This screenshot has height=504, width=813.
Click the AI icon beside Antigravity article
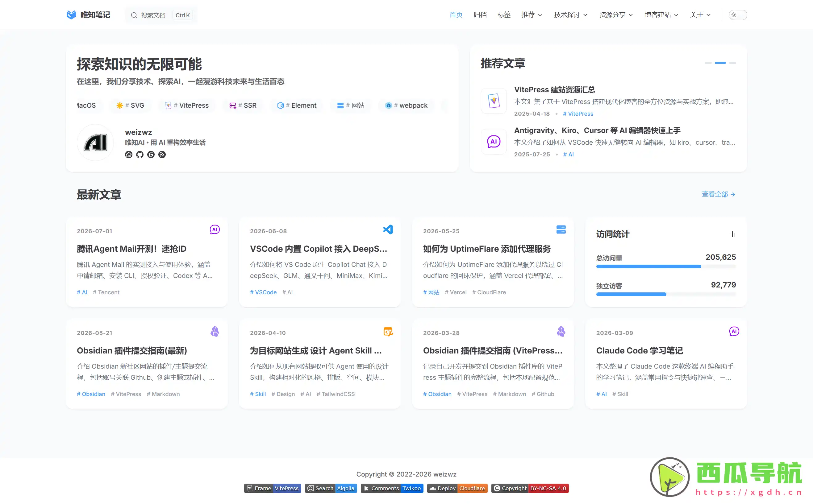point(494,141)
